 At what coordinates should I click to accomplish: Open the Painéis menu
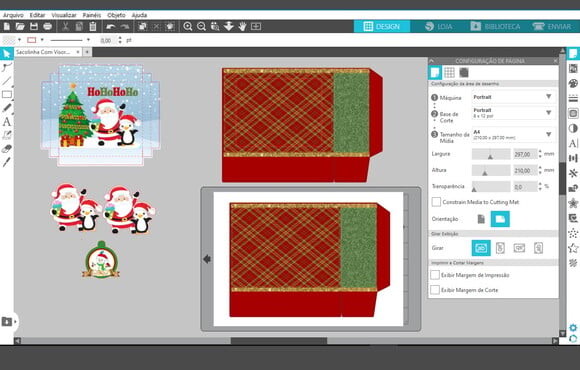(91, 15)
